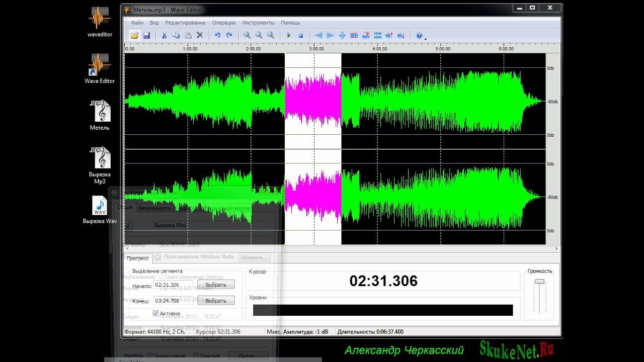
Task: Decrease amplitude with red down-arrow waveform icon
Action: pos(401,35)
